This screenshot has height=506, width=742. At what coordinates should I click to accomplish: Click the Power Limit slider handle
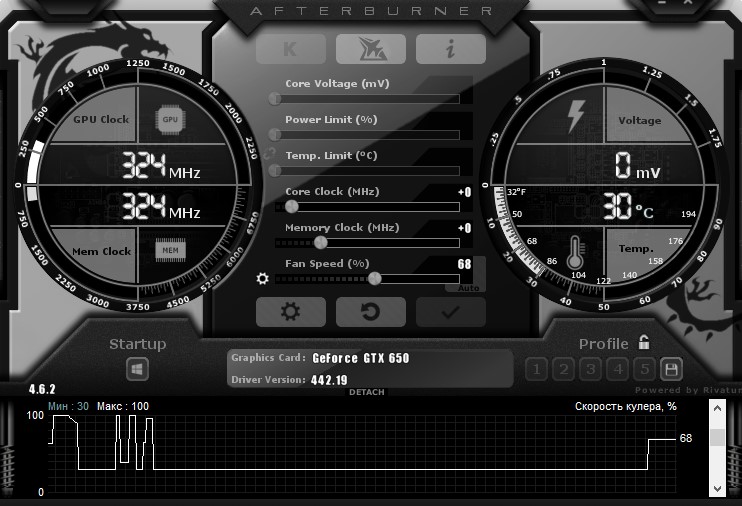(274, 134)
